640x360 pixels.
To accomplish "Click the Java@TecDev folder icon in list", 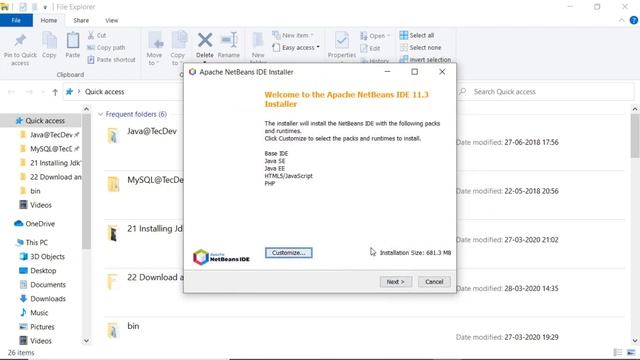I will pos(113,136).
